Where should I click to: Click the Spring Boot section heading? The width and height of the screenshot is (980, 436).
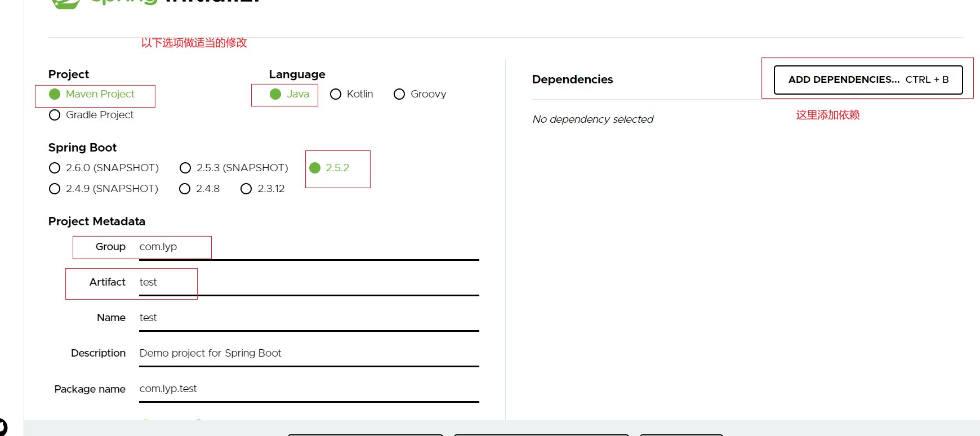coord(82,148)
